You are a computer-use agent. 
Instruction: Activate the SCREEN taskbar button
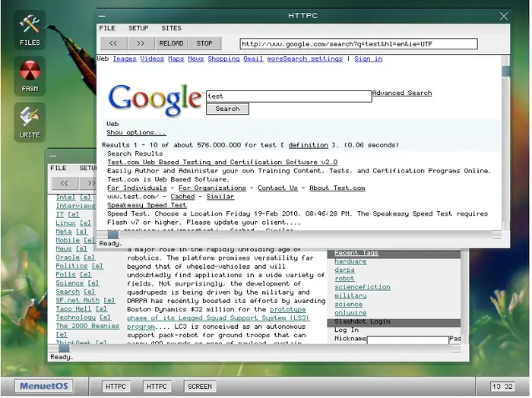[x=200, y=387]
